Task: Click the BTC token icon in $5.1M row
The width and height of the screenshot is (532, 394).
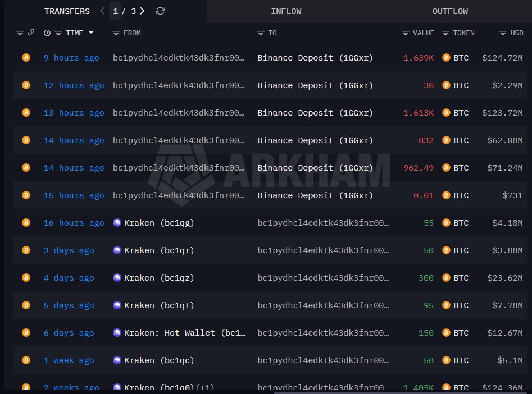Action: tap(446, 360)
